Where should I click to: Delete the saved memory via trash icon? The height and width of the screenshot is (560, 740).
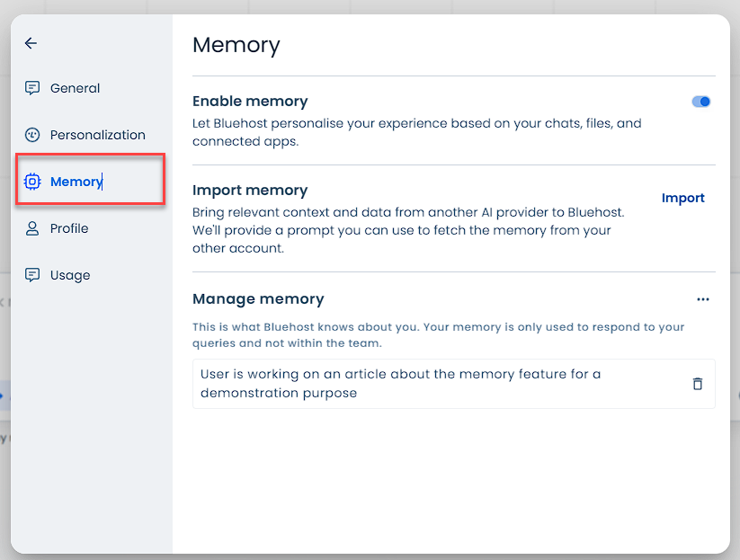698,384
